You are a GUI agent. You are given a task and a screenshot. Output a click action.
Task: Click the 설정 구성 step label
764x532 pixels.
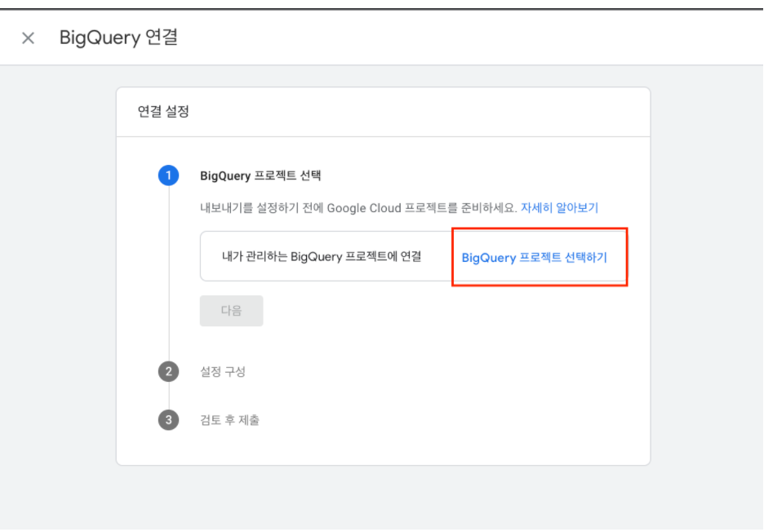pyautogui.click(x=223, y=372)
